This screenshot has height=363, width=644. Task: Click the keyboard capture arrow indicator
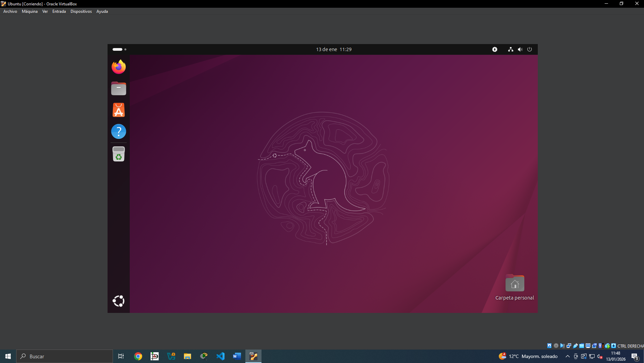pyautogui.click(x=614, y=346)
